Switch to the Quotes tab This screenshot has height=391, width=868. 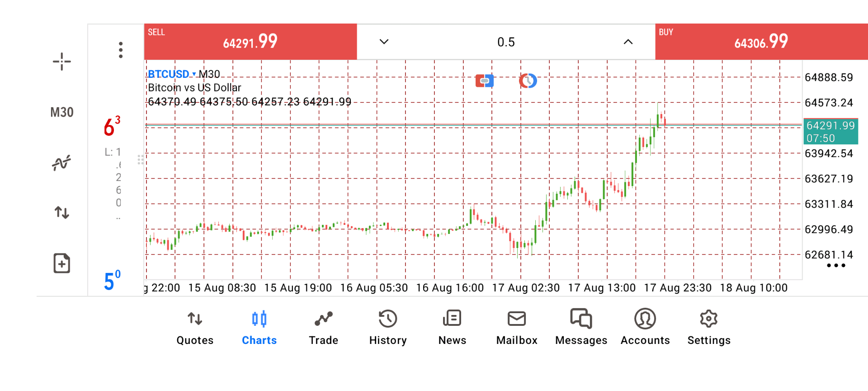195,328
